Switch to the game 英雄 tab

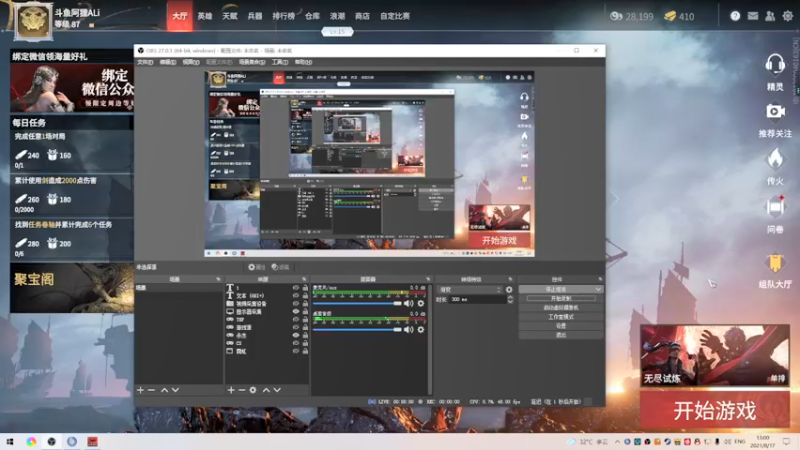[x=205, y=16]
